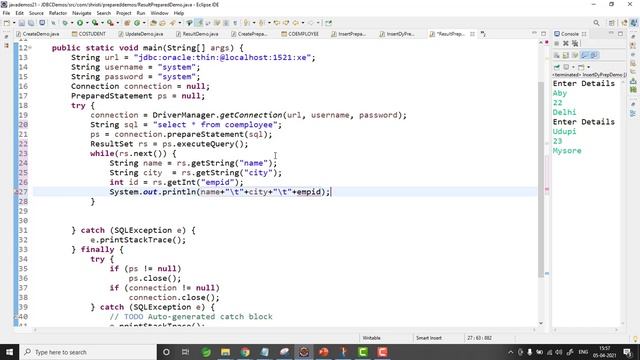Switch to the CreateDemo.java editor tab

[x=38, y=34]
